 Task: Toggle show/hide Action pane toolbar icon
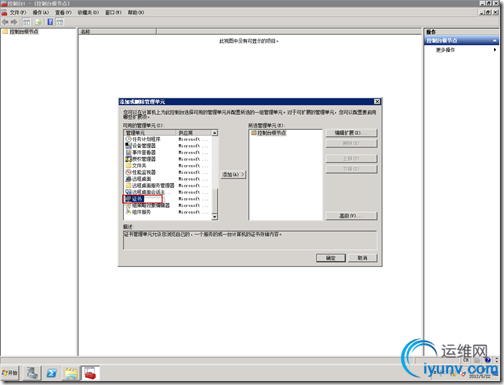tap(59, 22)
